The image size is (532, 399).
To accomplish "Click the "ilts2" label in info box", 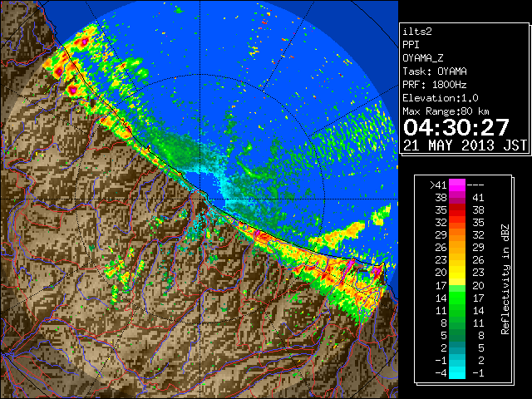I will point(417,32).
